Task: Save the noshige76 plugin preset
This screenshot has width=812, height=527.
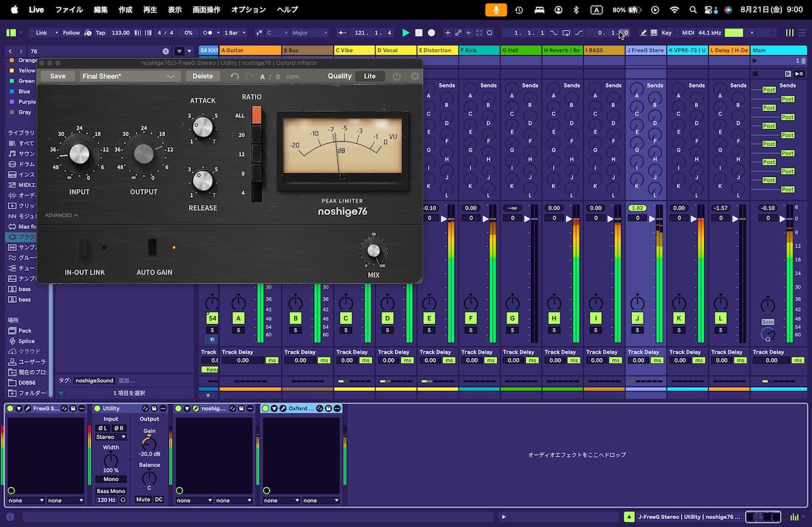Action: (58, 76)
